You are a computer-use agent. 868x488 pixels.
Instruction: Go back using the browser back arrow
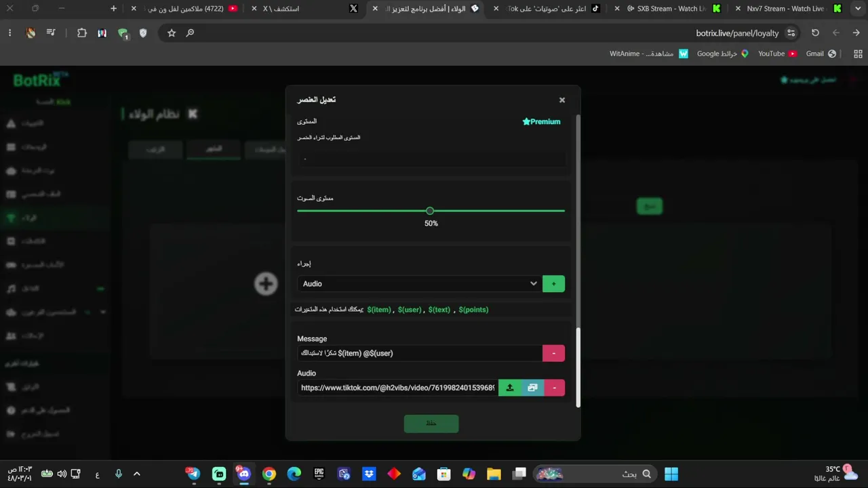click(x=856, y=33)
